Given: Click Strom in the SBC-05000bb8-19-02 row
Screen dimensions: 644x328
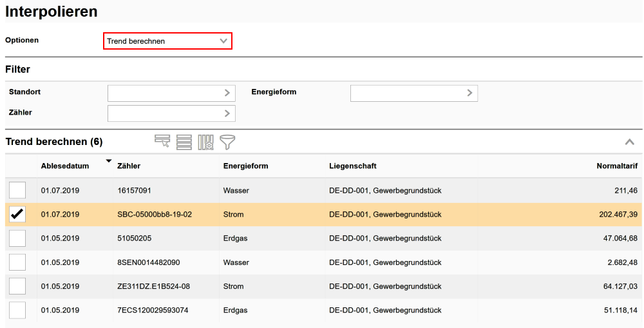Looking at the screenshot, I should [x=233, y=215].
